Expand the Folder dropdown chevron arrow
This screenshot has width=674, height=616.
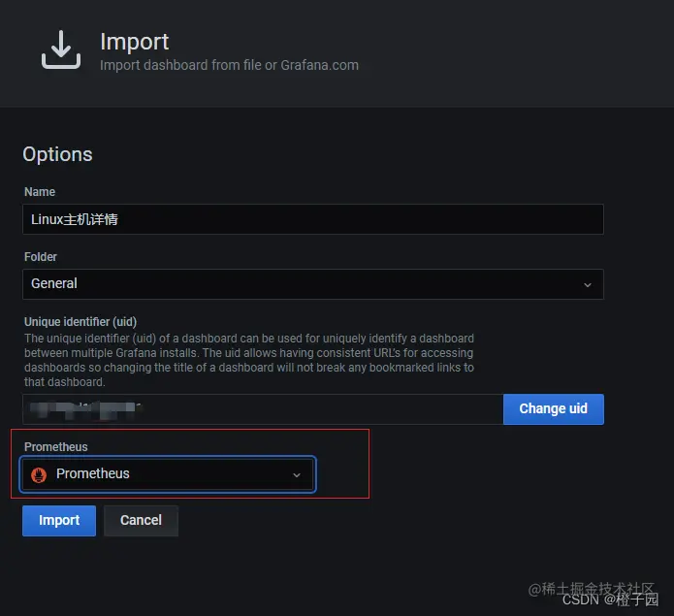[587, 284]
